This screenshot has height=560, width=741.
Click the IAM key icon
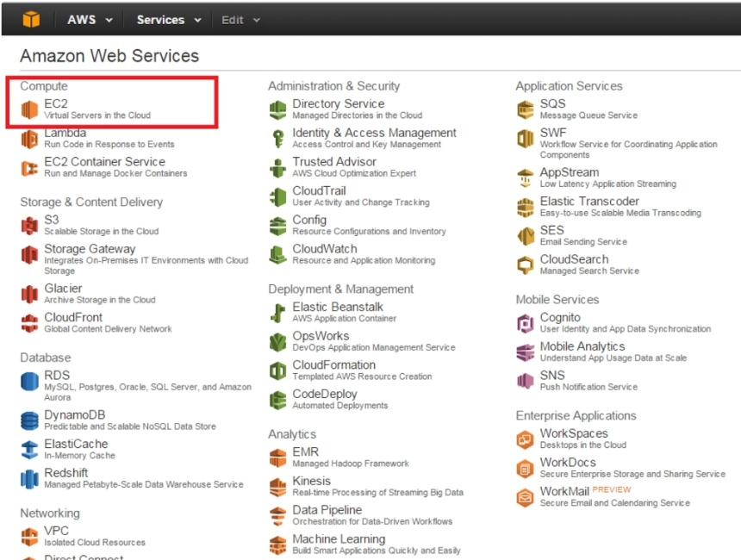point(277,139)
